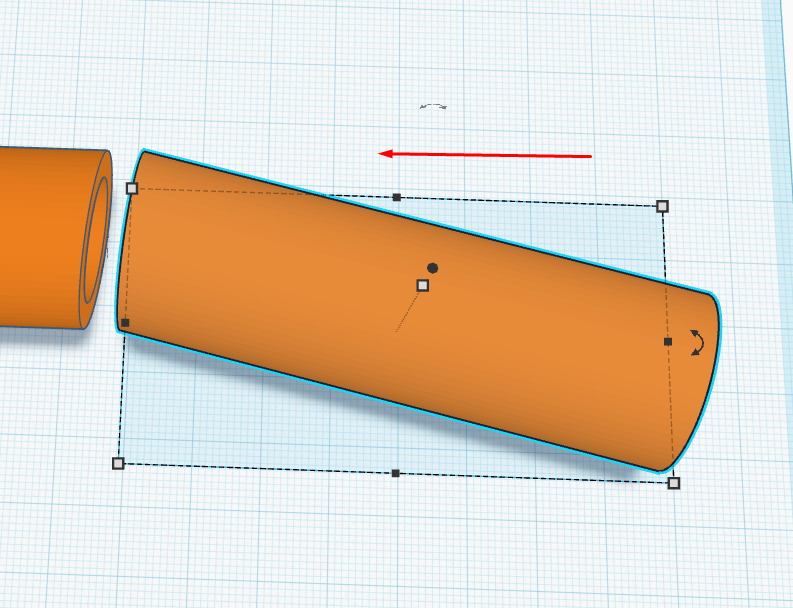Screen dimensions: 793x608
Task: Select the black midpoint handle beside the curved rotate arrow
Action: point(668,342)
